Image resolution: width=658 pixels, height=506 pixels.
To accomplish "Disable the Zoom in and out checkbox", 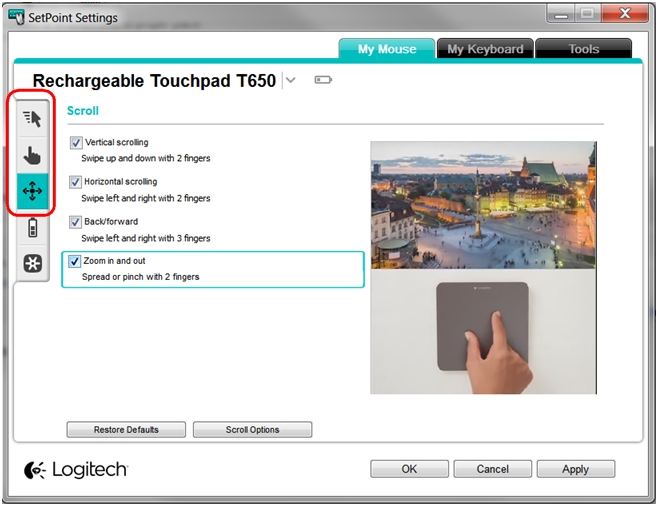I will [74, 261].
